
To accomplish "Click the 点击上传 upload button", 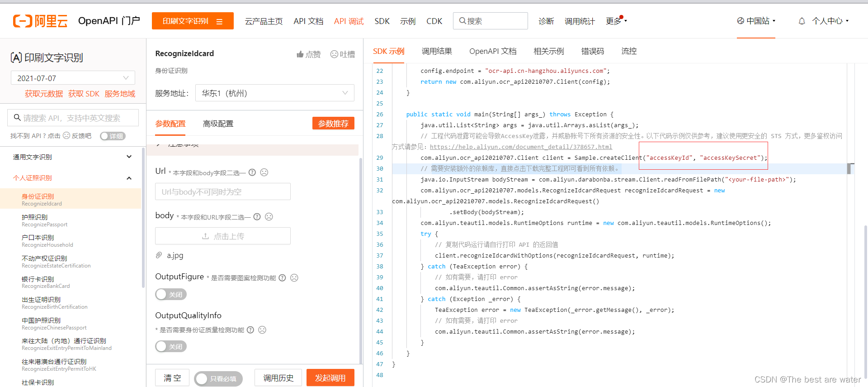I will 223,236.
